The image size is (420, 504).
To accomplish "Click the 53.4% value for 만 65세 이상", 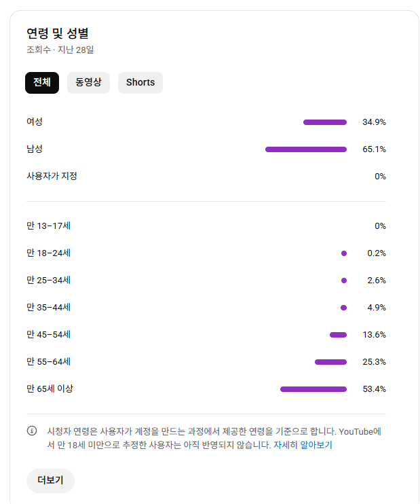I will click(374, 389).
